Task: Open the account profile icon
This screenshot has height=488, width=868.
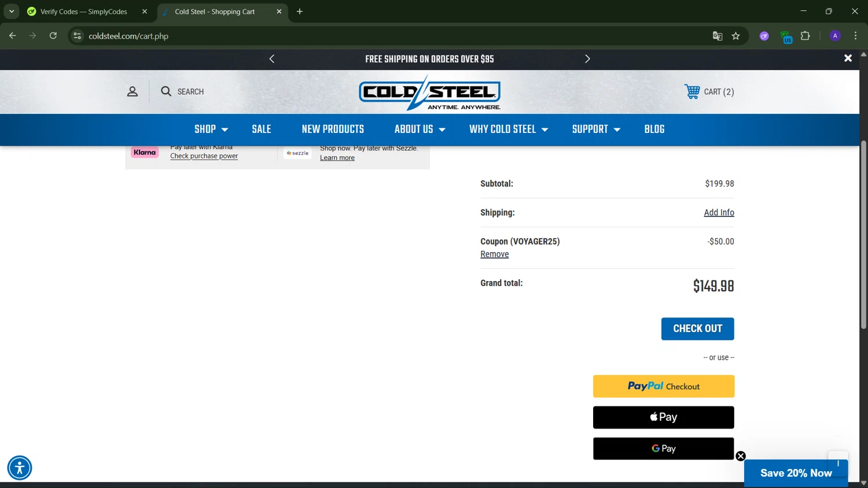Action: click(133, 91)
